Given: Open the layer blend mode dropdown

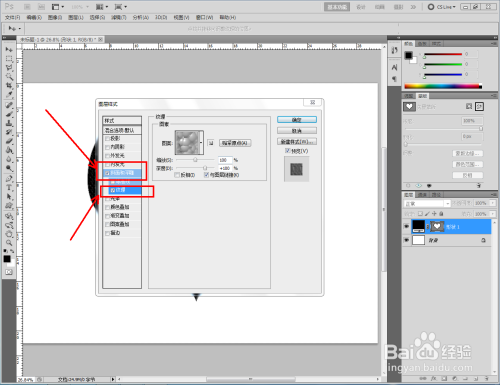Looking at the screenshot, I should tap(427, 203).
